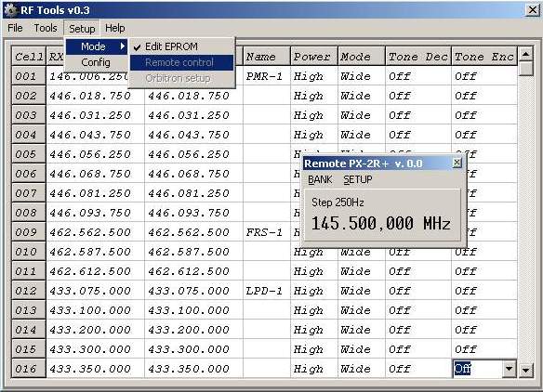
Task: Close the Remote PX-2R+ popup window
Action: point(457,163)
